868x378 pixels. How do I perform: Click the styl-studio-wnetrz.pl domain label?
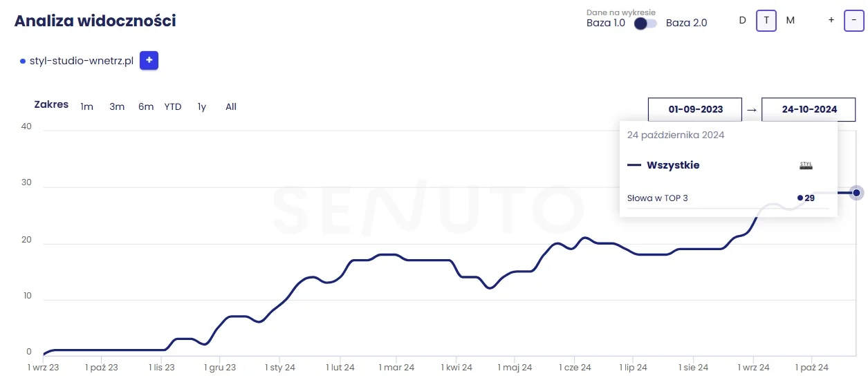click(81, 61)
